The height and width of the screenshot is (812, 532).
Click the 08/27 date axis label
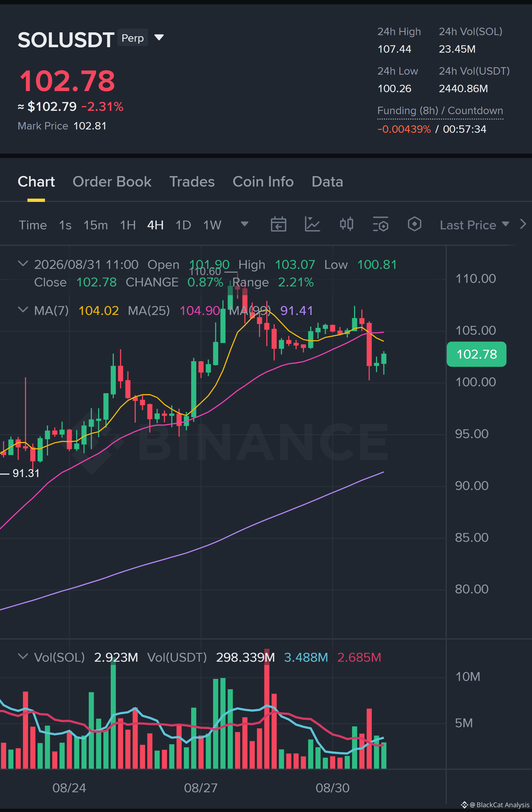point(200,788)
